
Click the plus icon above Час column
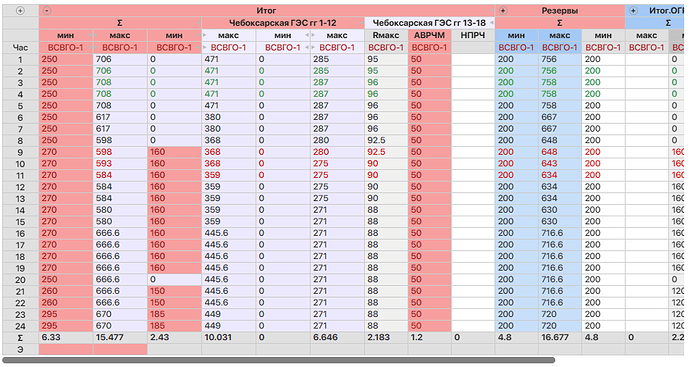[x=20, y=11]
